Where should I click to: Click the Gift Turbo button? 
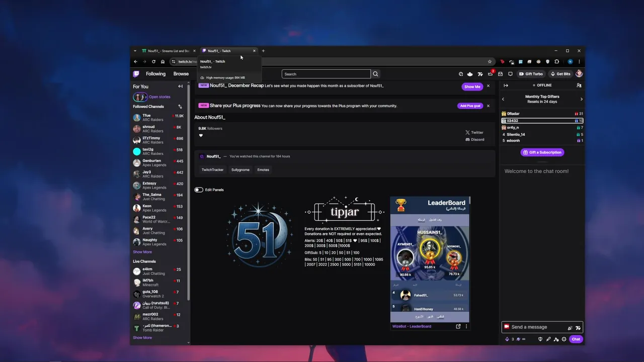pos(531,74)
